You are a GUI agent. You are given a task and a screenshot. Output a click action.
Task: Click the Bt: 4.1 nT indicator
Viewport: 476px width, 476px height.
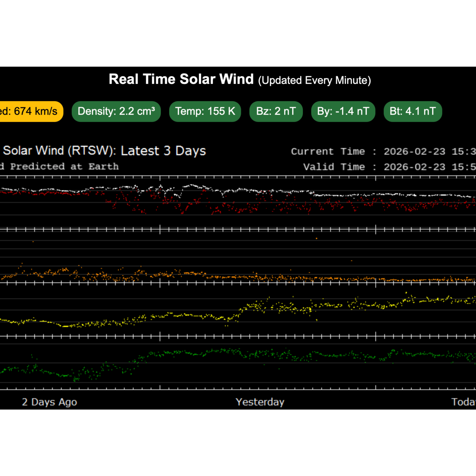point(413,111)
